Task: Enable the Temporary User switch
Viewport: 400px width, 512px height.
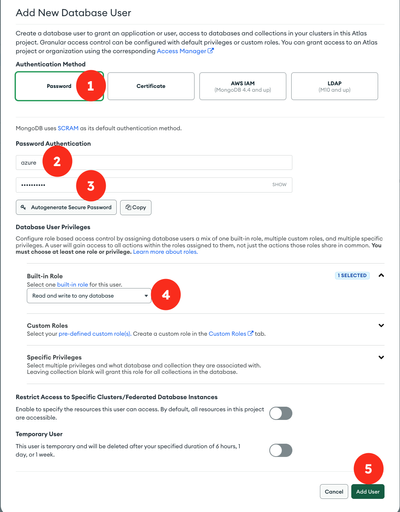Action: [x=281, y=450]
